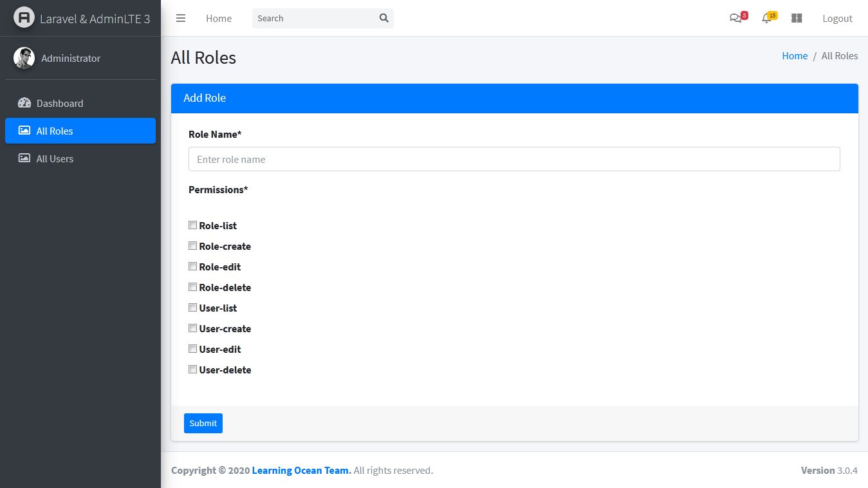The width and height of the screenshot is (868, 488).
Task: Click the Home navbar link
Action: 219,18
